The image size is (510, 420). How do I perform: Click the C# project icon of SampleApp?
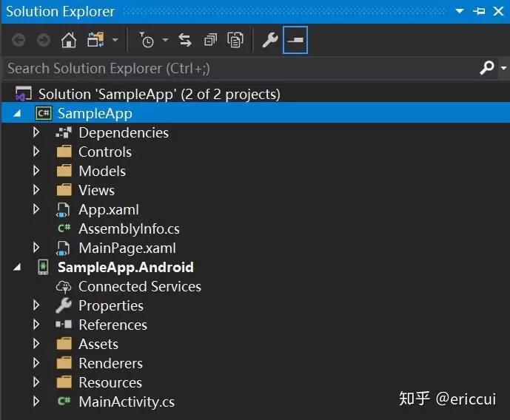coord(43,113)
